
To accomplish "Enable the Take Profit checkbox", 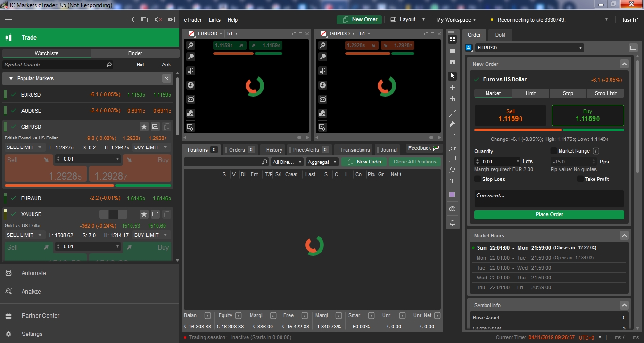I will click(580, 179).
